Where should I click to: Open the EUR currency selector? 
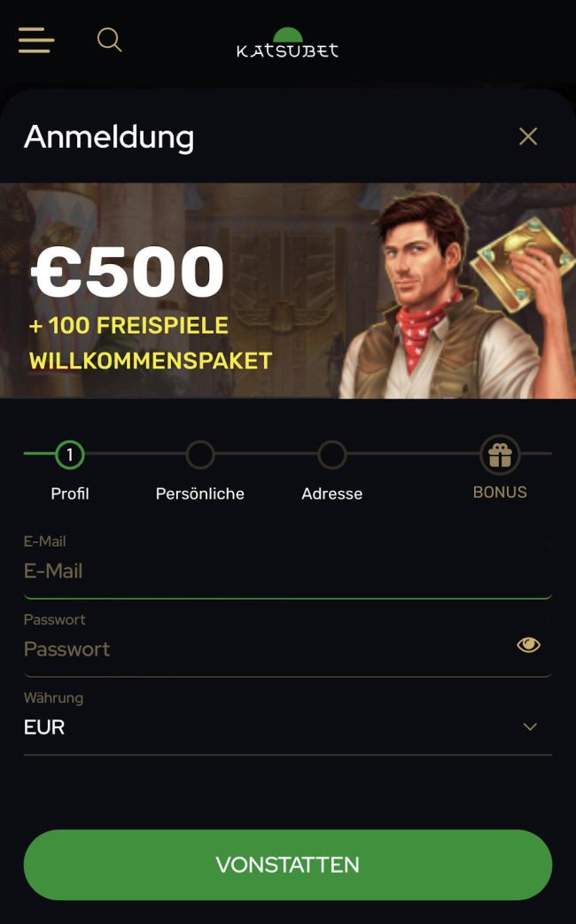click(x=288, y=727)
